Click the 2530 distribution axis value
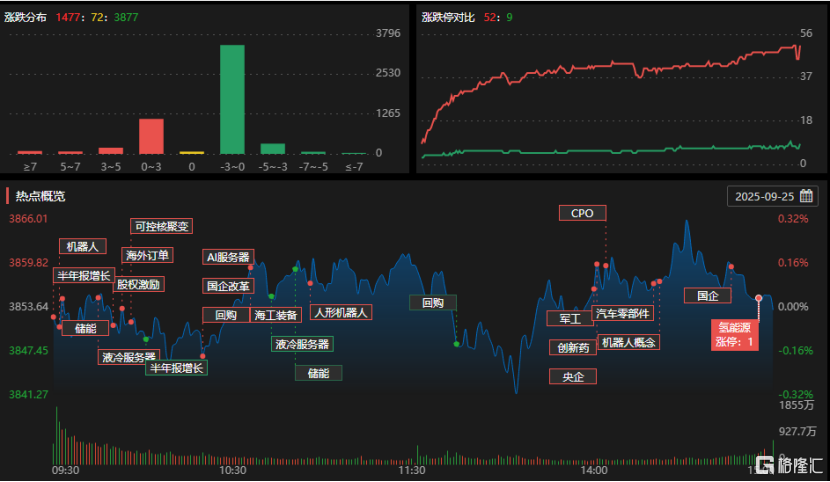 pos(388,72)
